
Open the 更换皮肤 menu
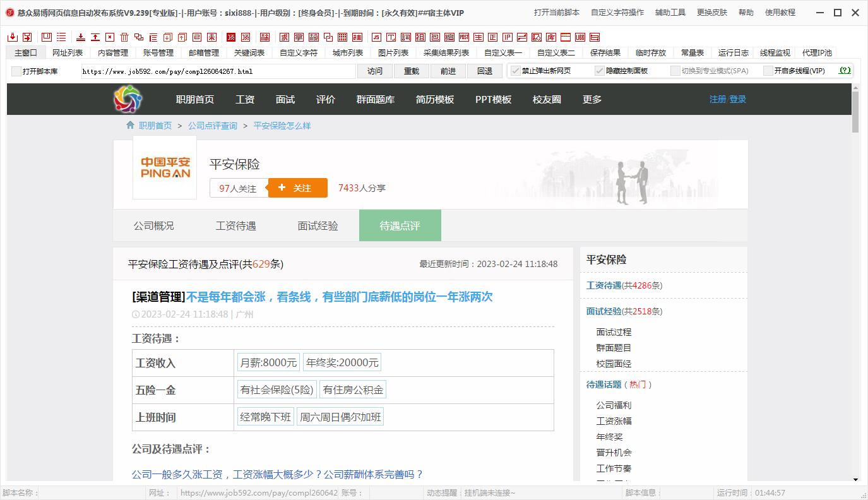[712, 13]
